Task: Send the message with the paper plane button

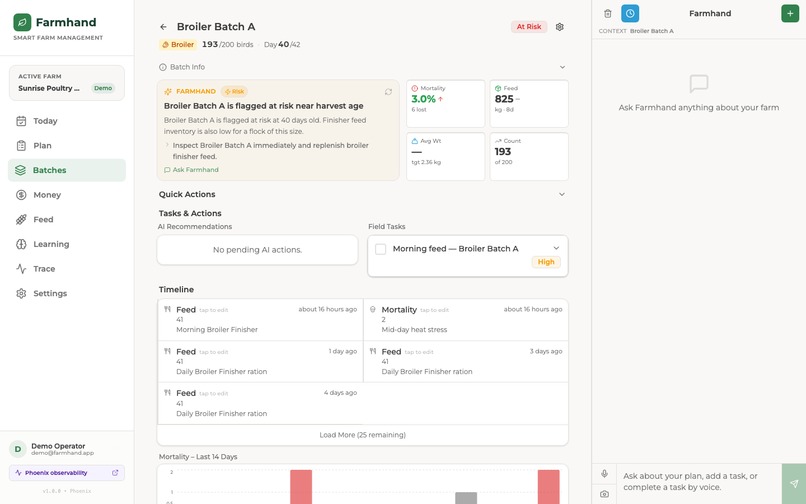Action: (794, 483)
